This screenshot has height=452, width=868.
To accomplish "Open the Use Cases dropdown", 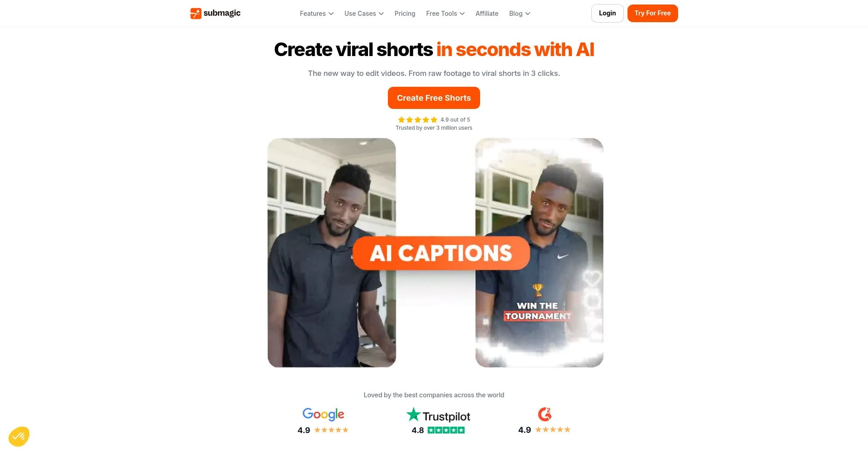I will tap(364, 14).
